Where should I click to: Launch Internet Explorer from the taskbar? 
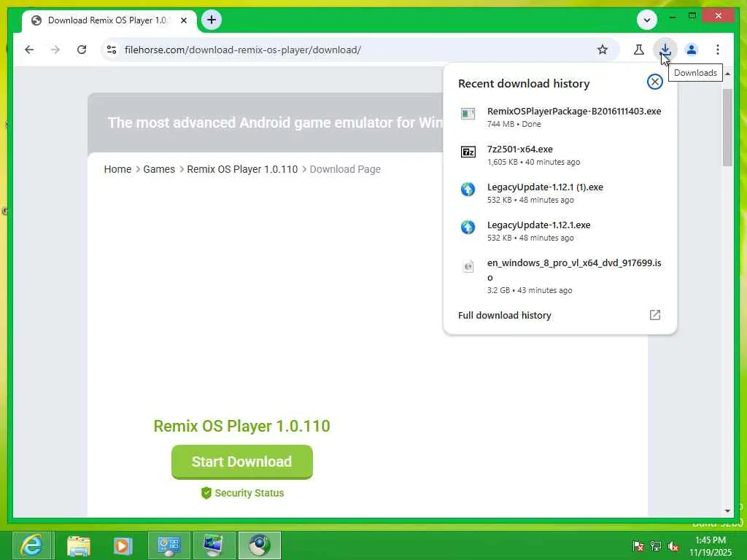click(x=32, y=545)
